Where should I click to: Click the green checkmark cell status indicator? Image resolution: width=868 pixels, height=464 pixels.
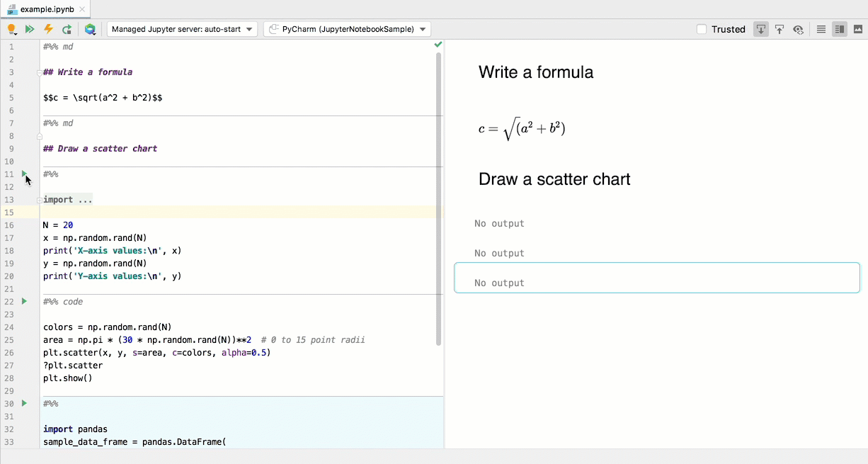[438, 44]
